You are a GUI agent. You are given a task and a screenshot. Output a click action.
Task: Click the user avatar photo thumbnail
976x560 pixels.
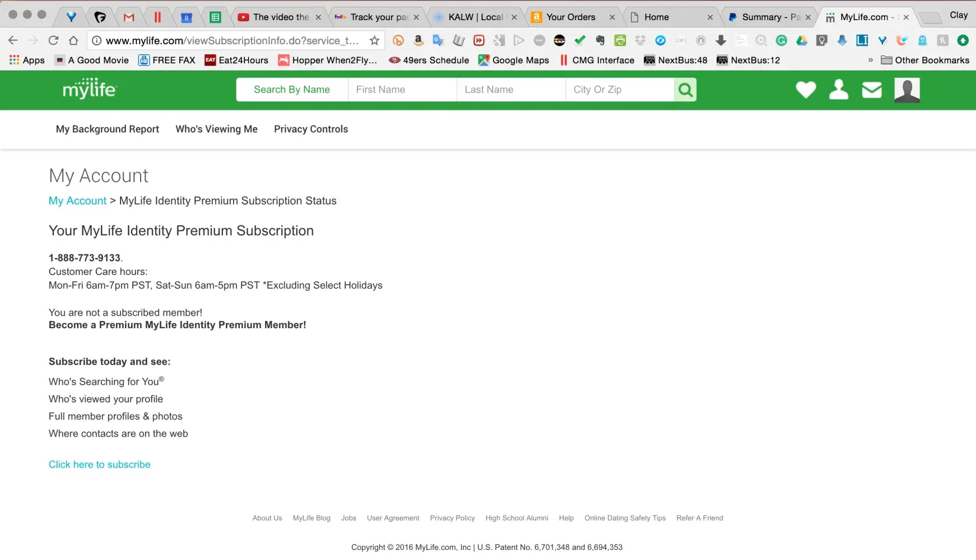pyautogui.click(x=907, y=90)
